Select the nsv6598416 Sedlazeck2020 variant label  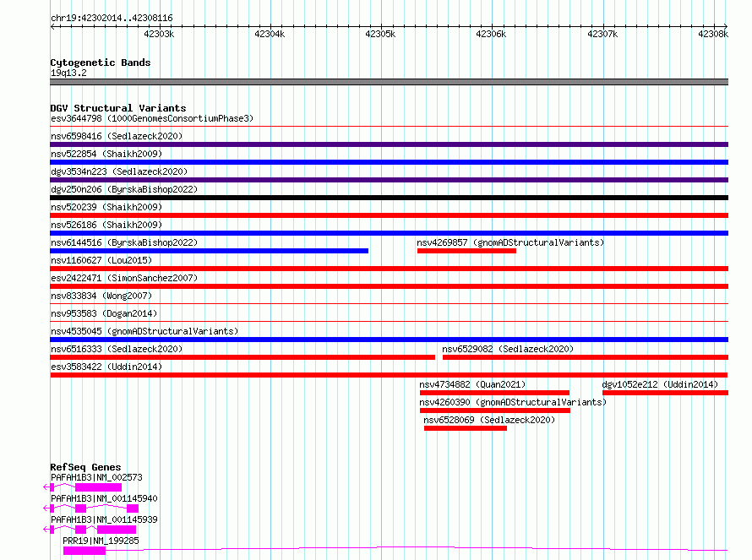point(117,136)
